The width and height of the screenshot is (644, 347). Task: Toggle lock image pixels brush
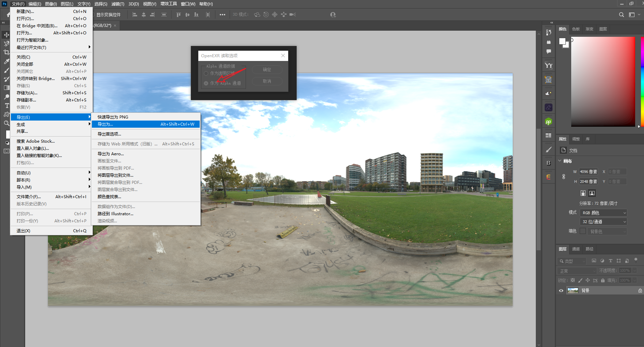coord(580,280)
